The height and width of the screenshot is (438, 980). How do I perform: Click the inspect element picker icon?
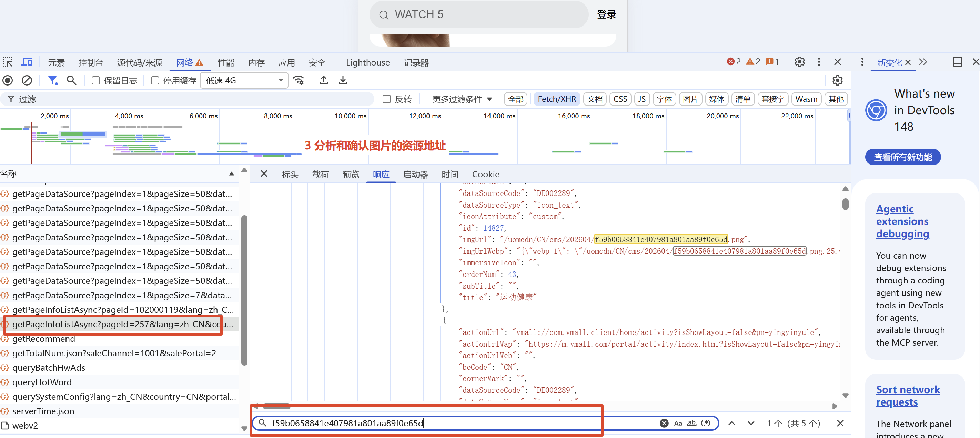click(8, 62)
